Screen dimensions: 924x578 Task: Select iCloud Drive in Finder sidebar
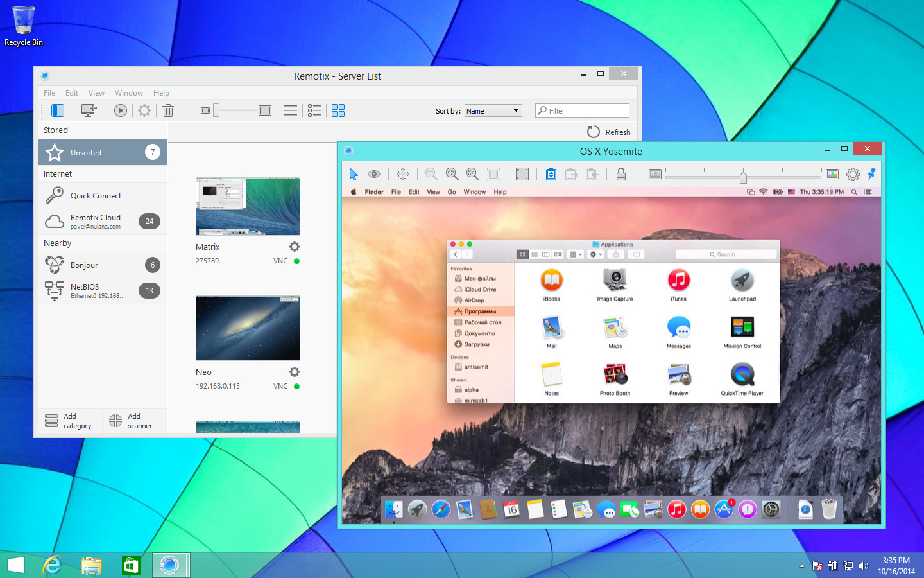tap(480, 289)
